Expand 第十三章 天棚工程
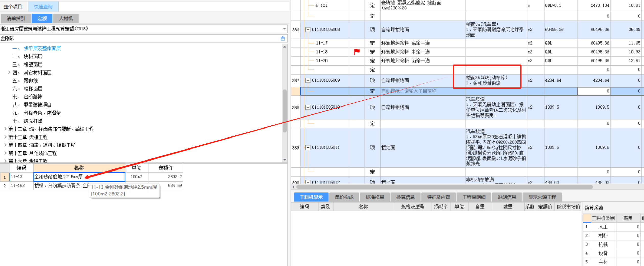644x266 pixels. pos(5,137)
